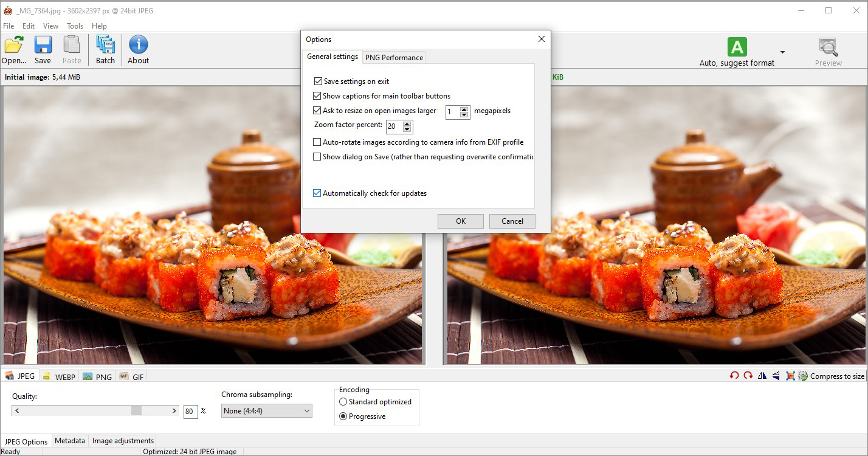
Task: Open the Tools menu
Action: point(75,26)
